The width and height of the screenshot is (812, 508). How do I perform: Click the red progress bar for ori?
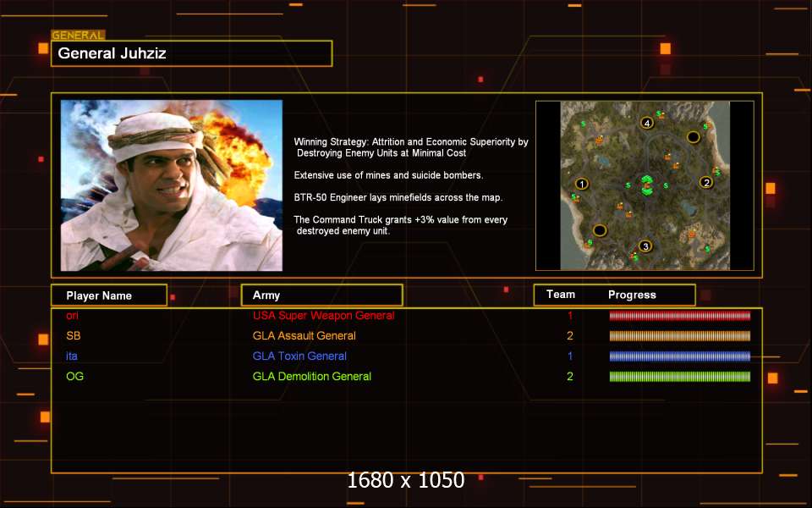click(x=679, y=316)
